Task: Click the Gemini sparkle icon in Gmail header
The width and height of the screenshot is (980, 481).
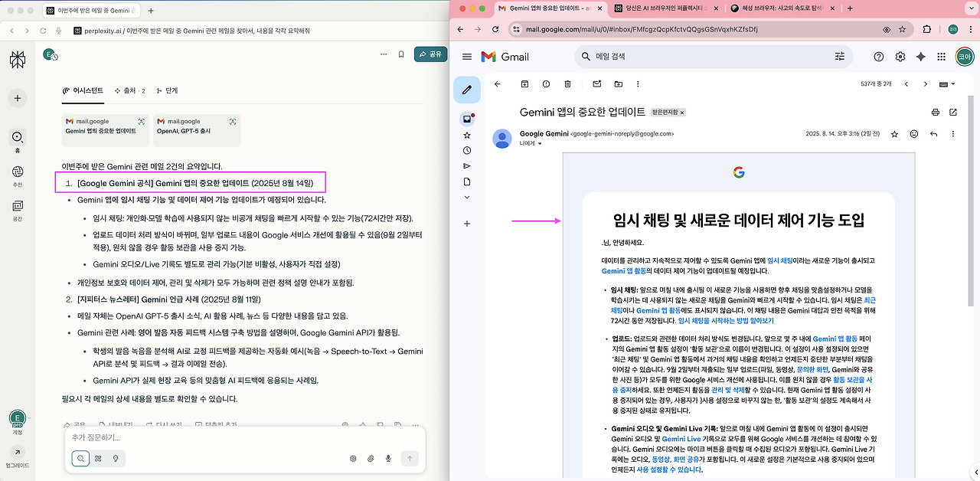Action: 921,57
